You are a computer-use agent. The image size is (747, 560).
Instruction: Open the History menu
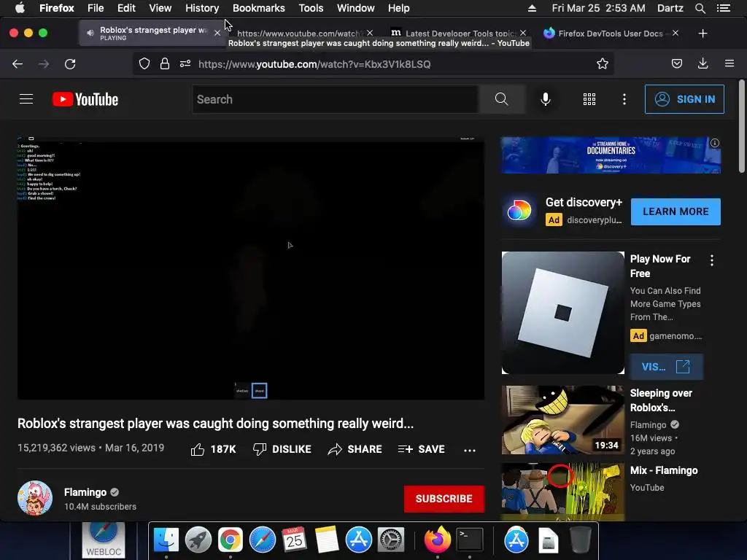tap(202, 8)
